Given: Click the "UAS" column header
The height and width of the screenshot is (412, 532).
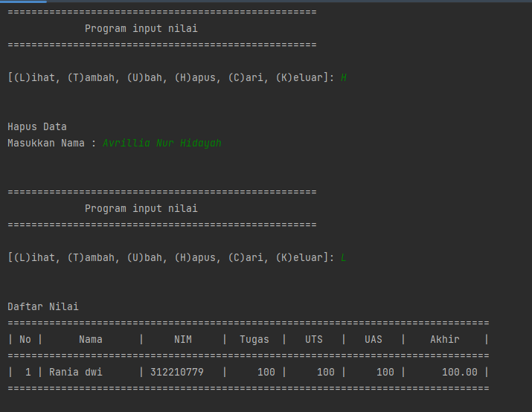Looking at the screenshot, I should 374,339.
